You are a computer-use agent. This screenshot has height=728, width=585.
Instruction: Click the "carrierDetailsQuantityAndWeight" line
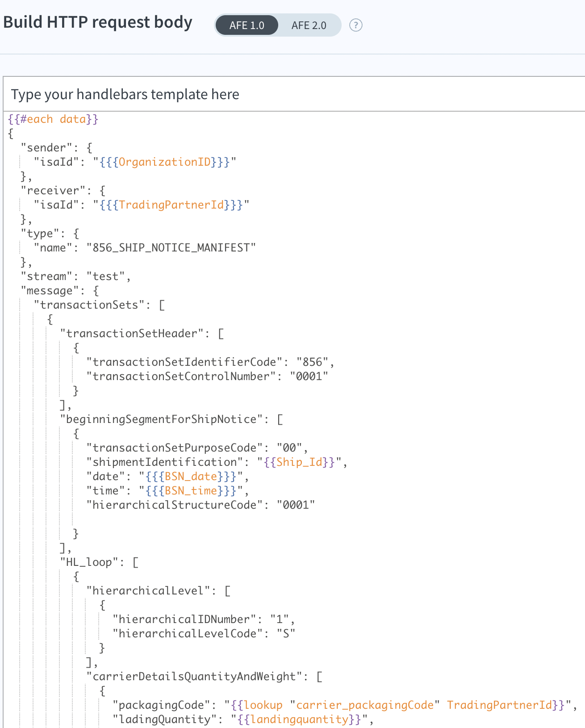(204, 677)
